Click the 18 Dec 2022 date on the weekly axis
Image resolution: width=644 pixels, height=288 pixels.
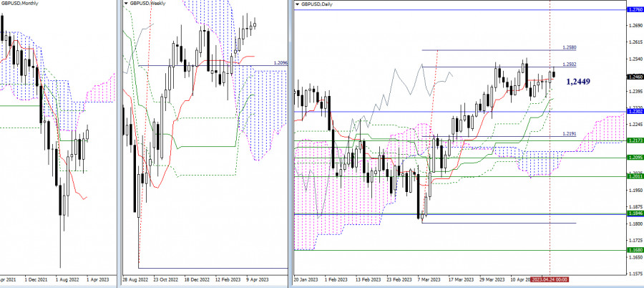197,279
